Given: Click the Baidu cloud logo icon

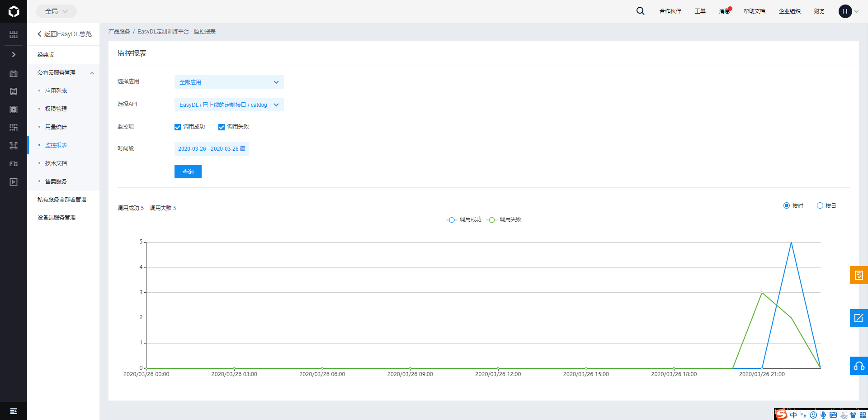Looking at the screenshot, I should click(x=14, y=11).
